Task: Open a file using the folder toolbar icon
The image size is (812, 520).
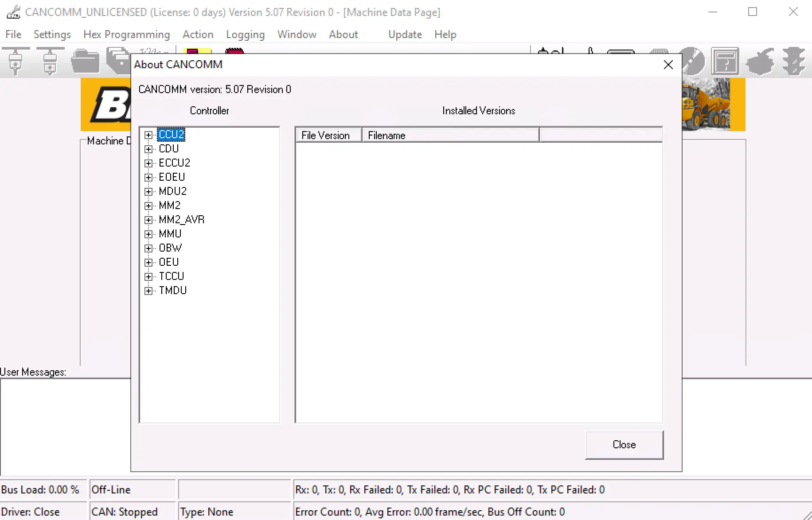Action: [85, 61]
